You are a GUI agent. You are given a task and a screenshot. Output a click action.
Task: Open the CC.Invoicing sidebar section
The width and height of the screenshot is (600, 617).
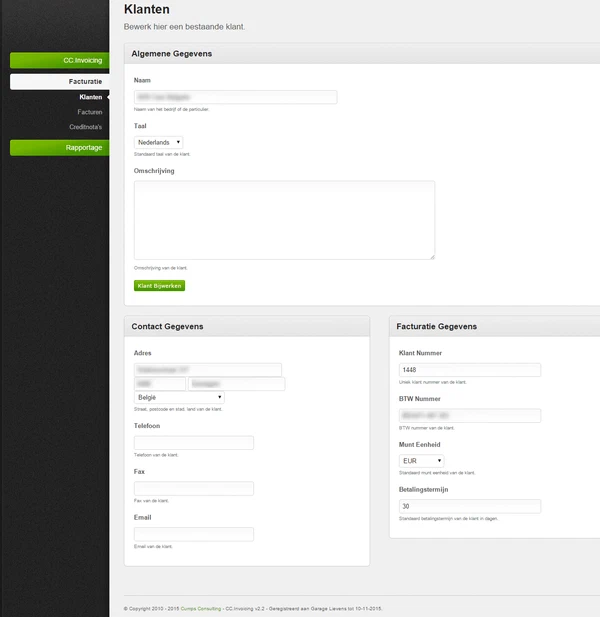click(60, 60)
